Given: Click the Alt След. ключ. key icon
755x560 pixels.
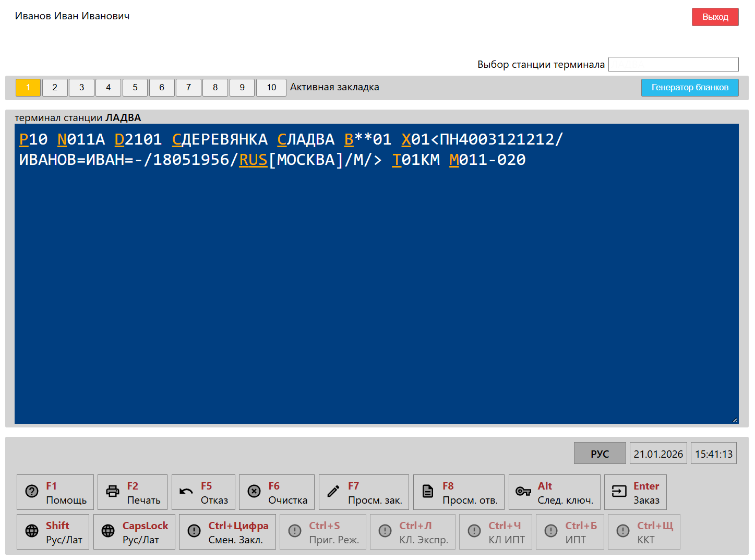Looking at the screenshot, I should 523,492.
